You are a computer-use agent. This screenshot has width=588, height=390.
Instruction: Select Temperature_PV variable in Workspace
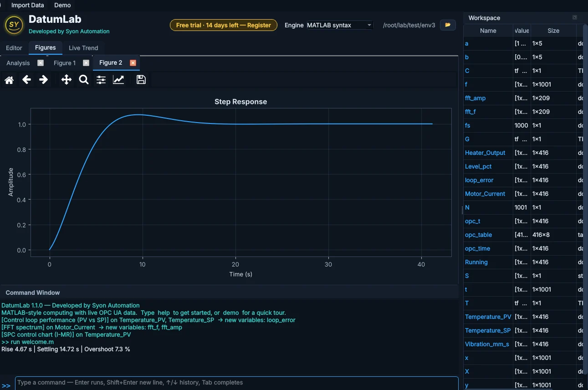488,317
